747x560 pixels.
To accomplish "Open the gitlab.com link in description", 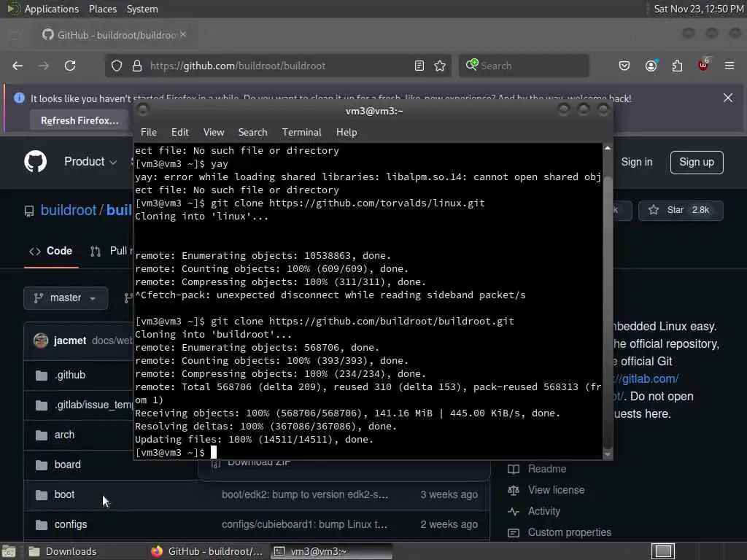I will [646, 379].
